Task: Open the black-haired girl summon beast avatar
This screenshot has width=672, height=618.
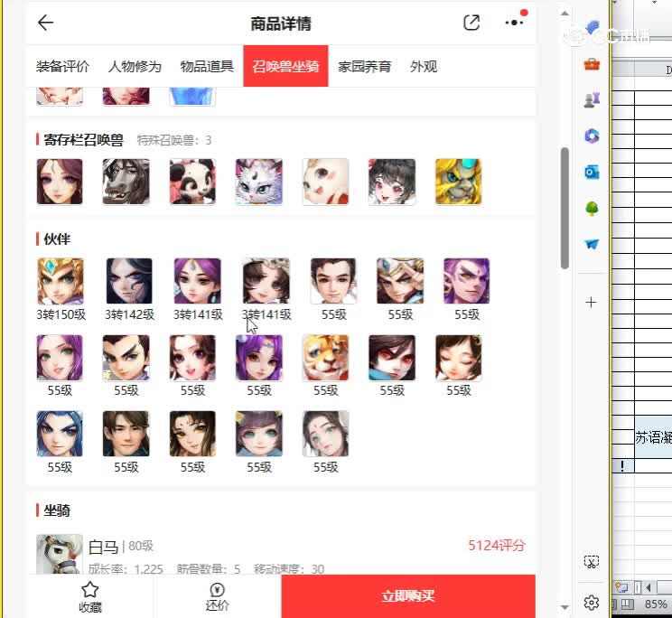Action: tap(392, 182)
